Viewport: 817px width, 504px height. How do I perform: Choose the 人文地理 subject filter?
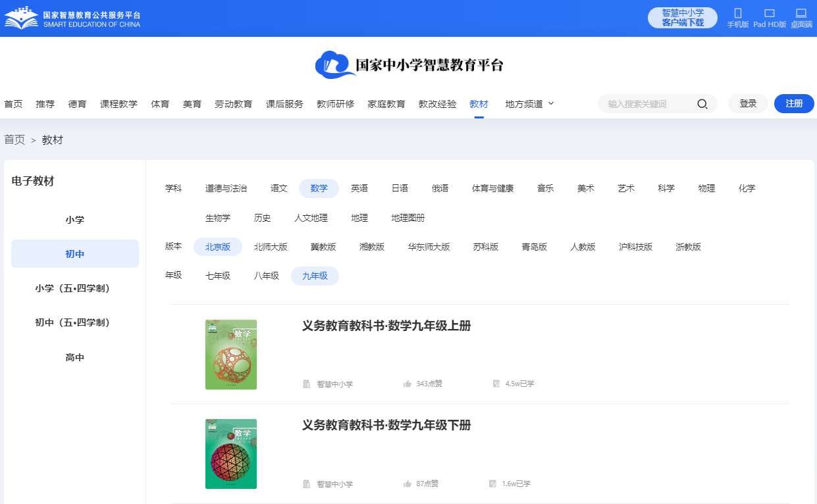(311, 218)
